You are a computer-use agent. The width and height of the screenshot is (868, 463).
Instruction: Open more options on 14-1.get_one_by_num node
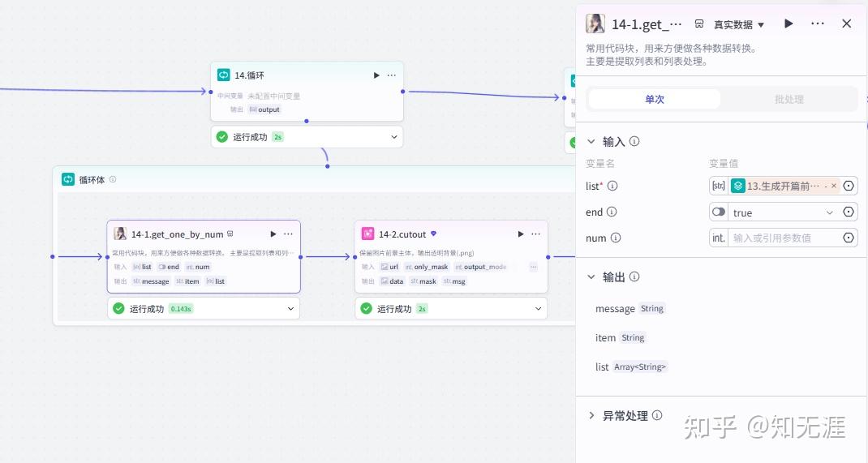tap(289, 234)
